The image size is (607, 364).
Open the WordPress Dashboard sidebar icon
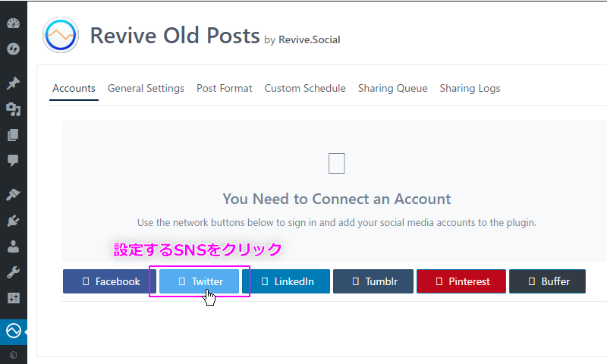[13, 24]
